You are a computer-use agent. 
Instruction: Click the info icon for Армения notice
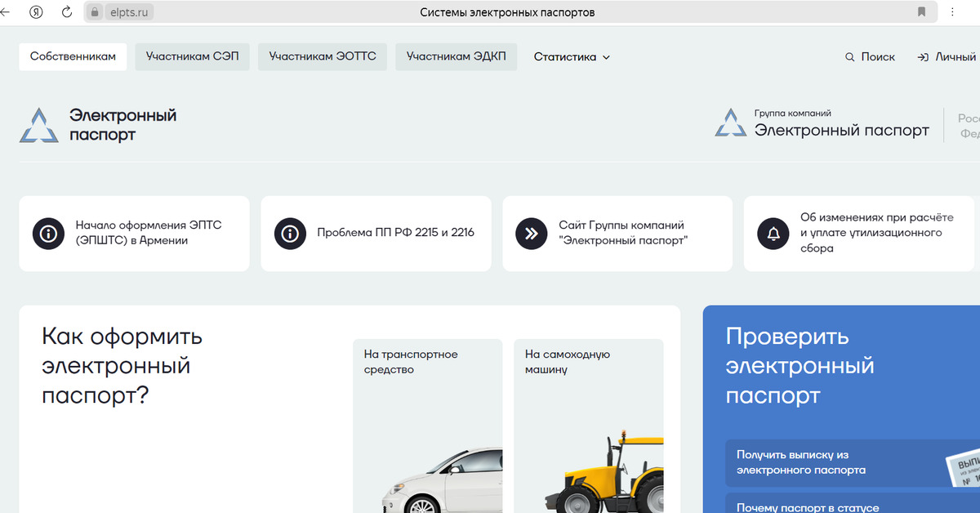(x=48, y=233)
